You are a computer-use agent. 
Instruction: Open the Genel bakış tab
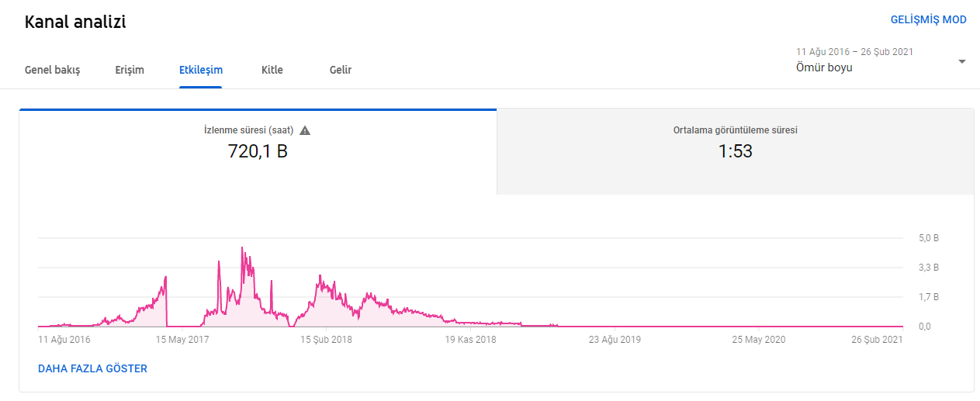click(x=52, y=70)
